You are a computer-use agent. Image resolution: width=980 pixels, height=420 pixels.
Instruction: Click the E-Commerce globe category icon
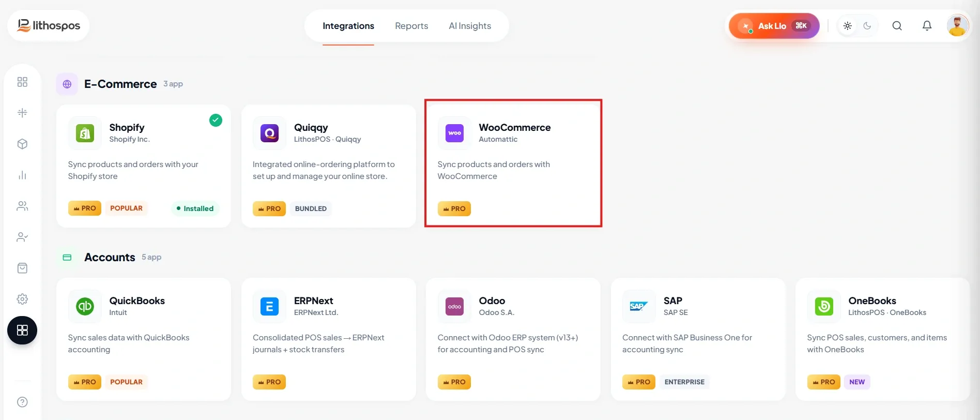coord(67,84)
